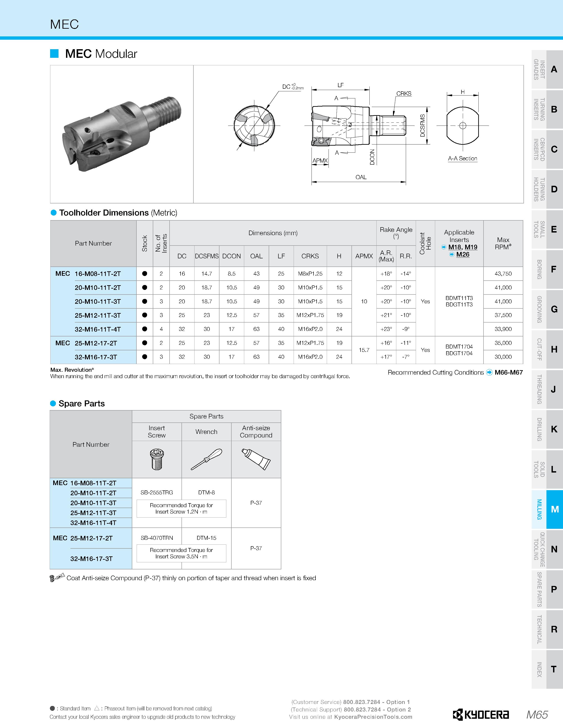
Task: Select part number 20-M10-11T-2T in dimensions table
Action: [98, 287]
